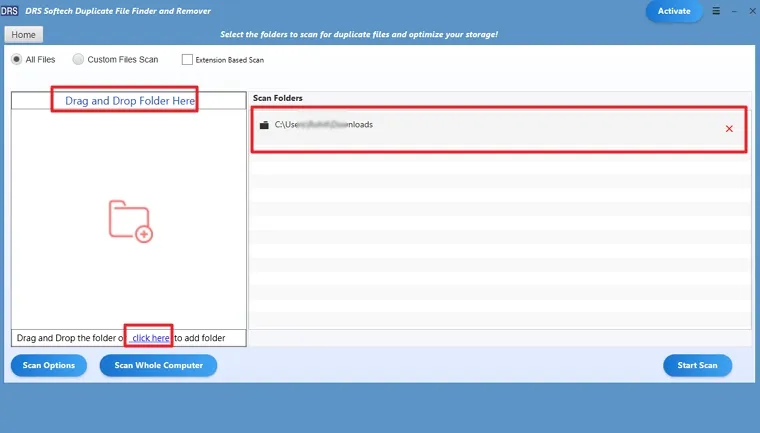Select the Custom Files Scan option
760x433 pixels.
click(78, 59)
